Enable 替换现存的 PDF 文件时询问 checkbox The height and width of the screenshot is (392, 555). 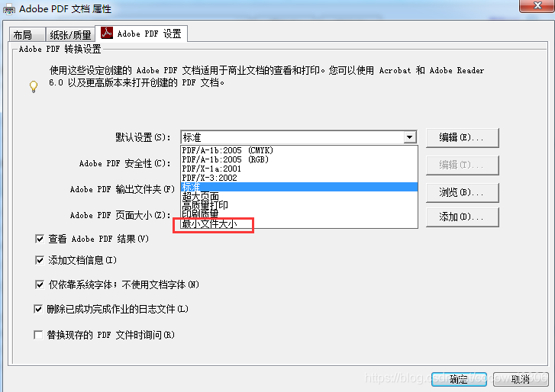tap(38, 335)
